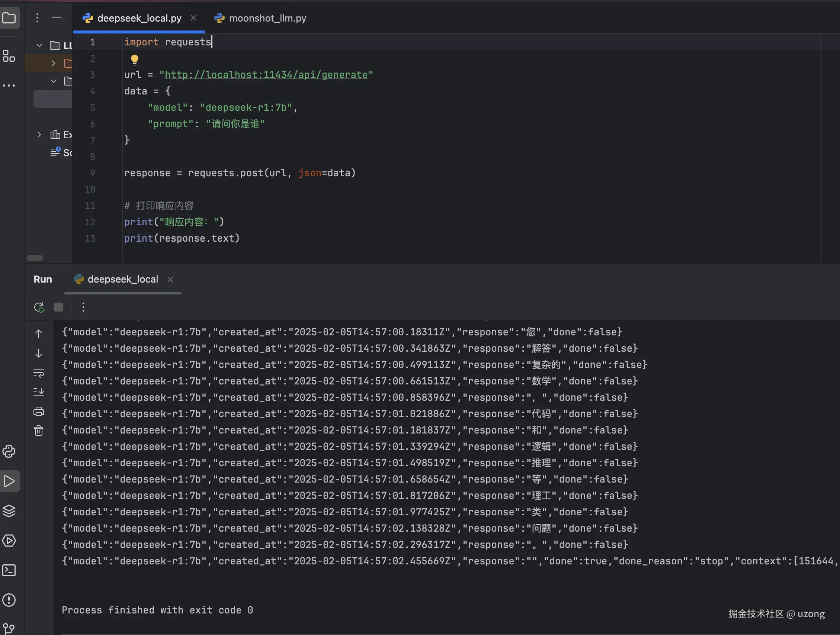Switch to moonshot_llm.py editor tab

point(267,18)
